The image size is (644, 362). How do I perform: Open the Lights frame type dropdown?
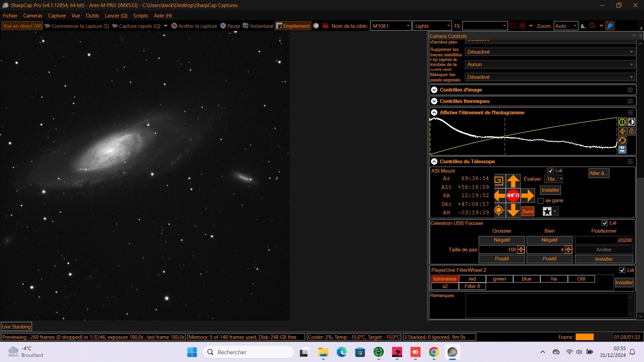432,26
